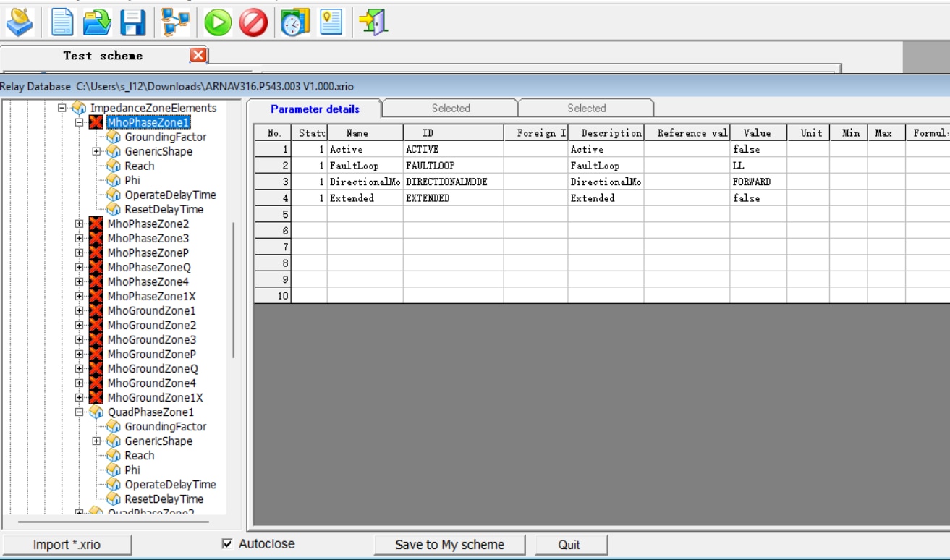Image resolution: width=950 pixels, height=560 pixels.
Task: Click the Import *.xrio button
Action: [x=67, y=545]
